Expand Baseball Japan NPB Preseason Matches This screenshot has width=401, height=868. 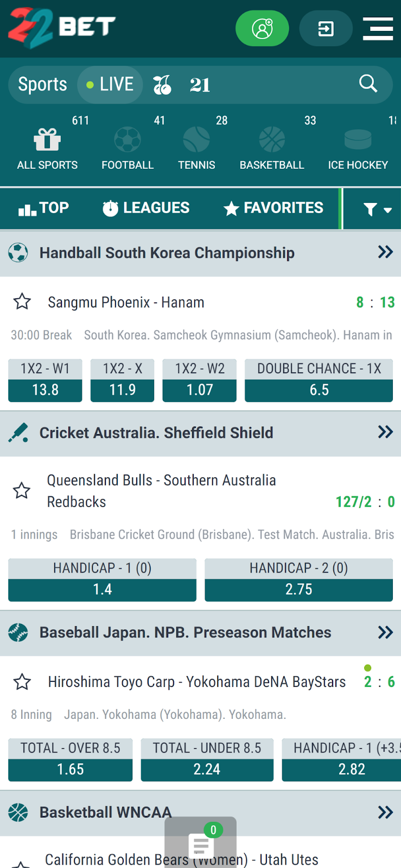pos(385,632)
